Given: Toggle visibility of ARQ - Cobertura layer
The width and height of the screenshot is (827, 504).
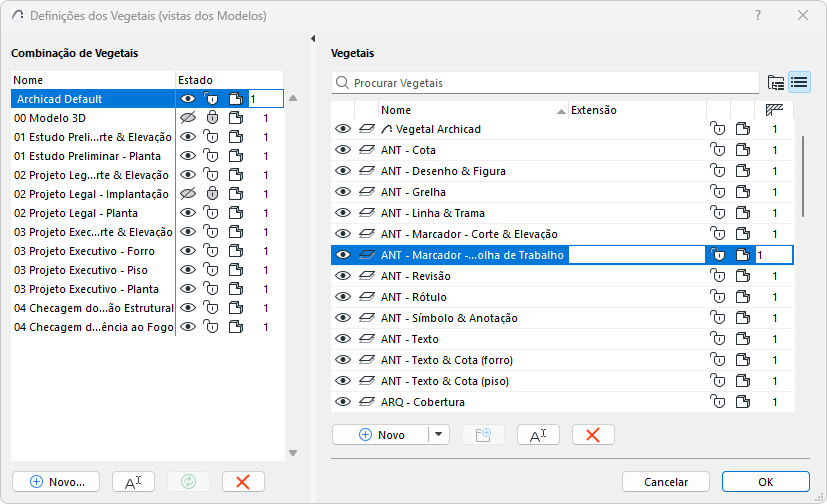Looking at the screenshot, I should pos(343,402).
